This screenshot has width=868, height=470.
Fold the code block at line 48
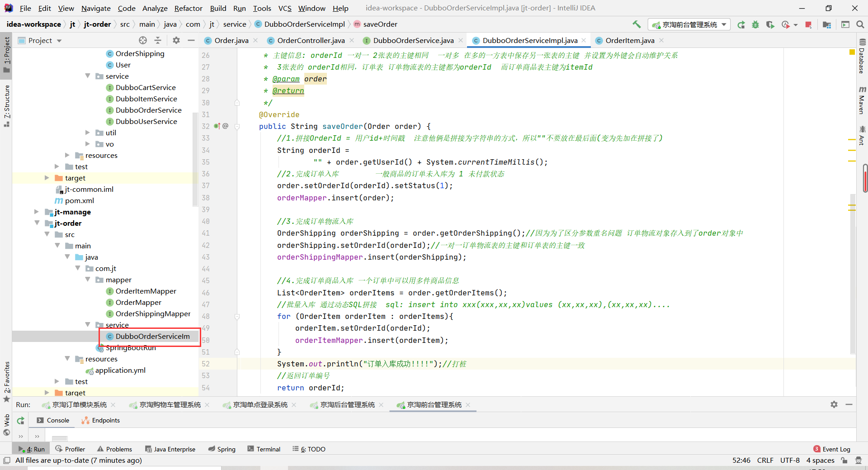point(237,317)
